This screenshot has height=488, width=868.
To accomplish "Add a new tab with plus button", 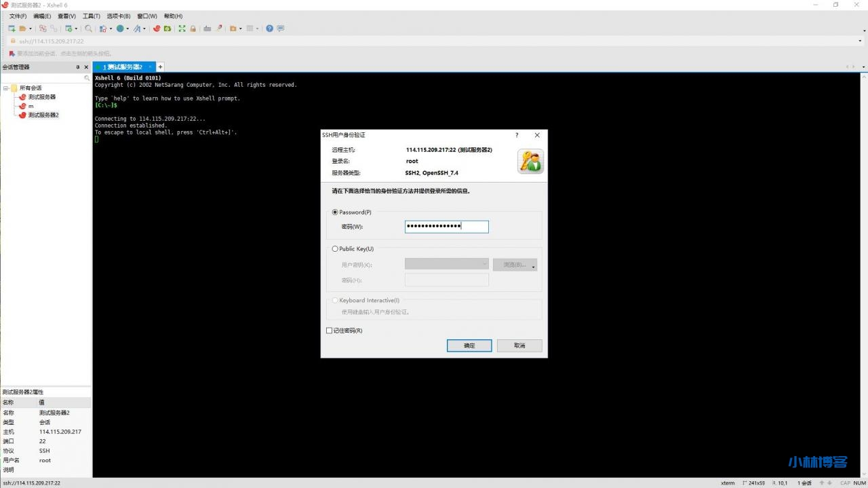I will (x=161, y=67).
